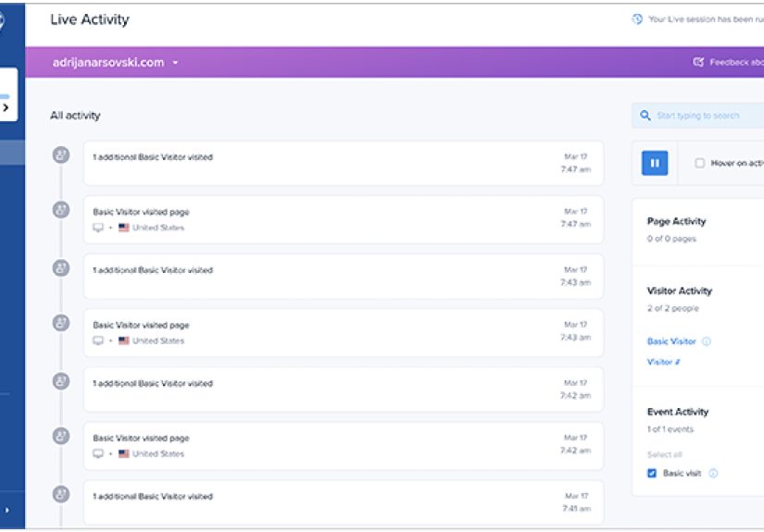Open the 7:47 am additional Basic Visitor entry

(344, 163)
